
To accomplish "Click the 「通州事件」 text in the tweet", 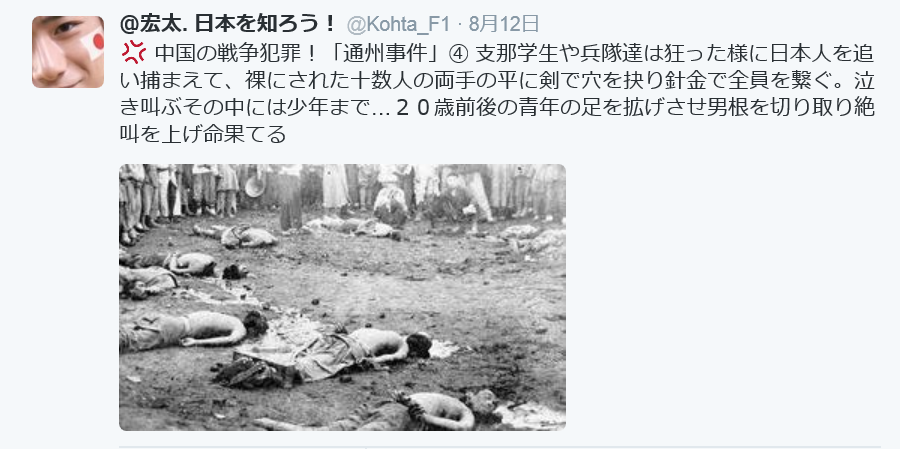I will pos(388,53).
